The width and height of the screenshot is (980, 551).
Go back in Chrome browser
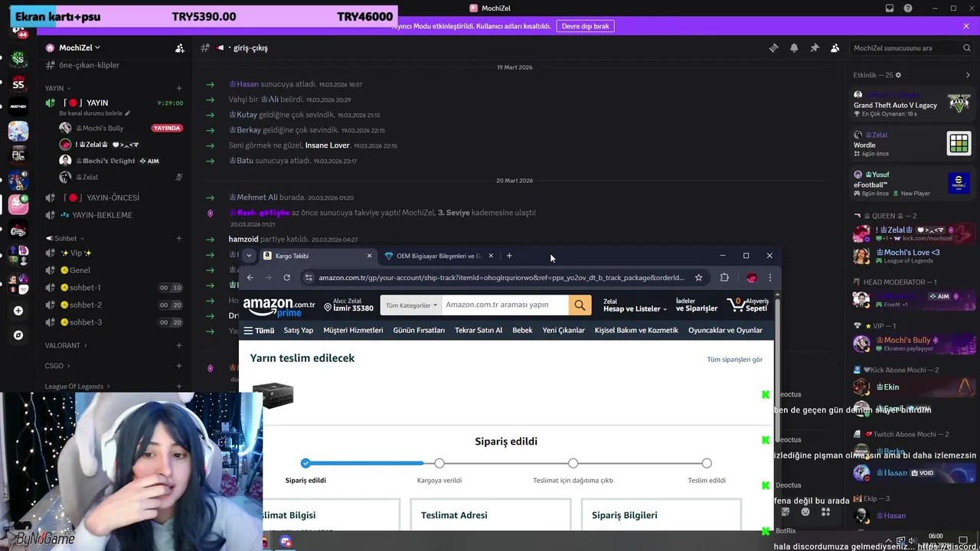(250, 277)
